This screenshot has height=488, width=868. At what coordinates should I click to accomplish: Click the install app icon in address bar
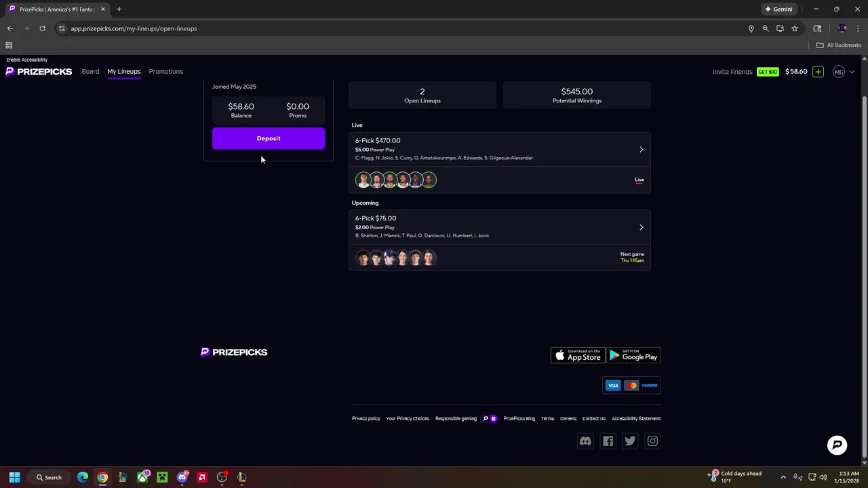tap(780, 28)
